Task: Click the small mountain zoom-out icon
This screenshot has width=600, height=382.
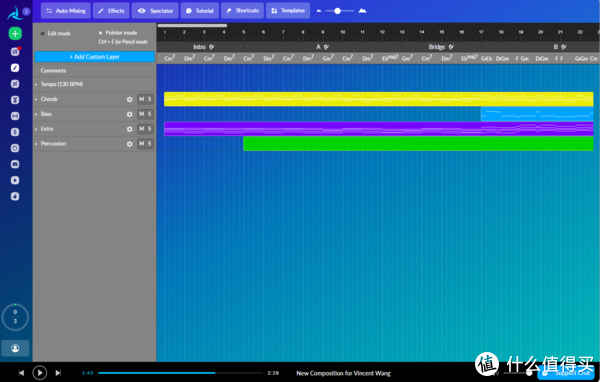Action: click(319, 11)
